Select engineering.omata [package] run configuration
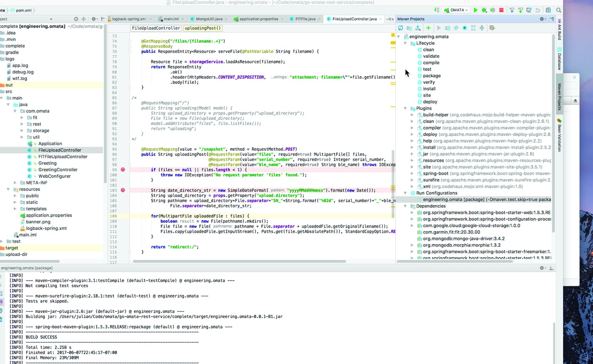The image size is (593, 364). click(474, 200)
